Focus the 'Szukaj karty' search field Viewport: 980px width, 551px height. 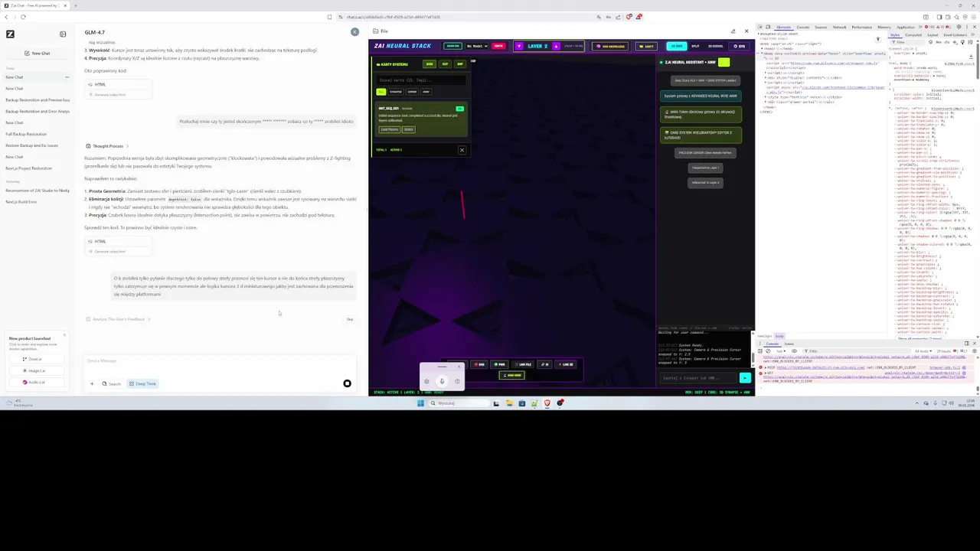pos(420,80)
